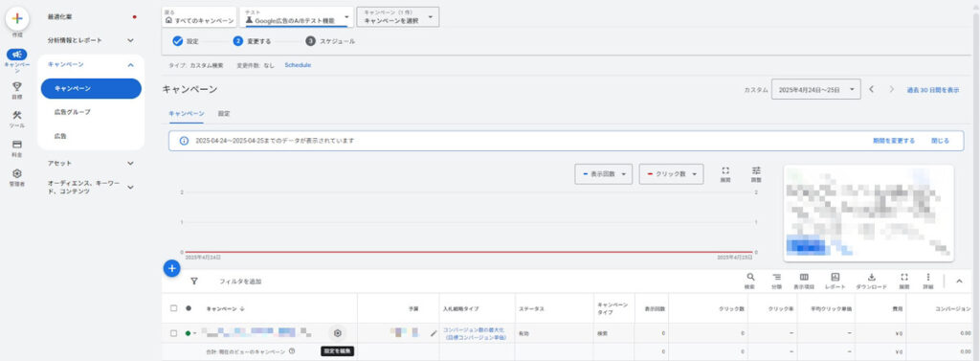Click 閉じる on the date notice
The image size is (980, 361).
tap(940, 141)
